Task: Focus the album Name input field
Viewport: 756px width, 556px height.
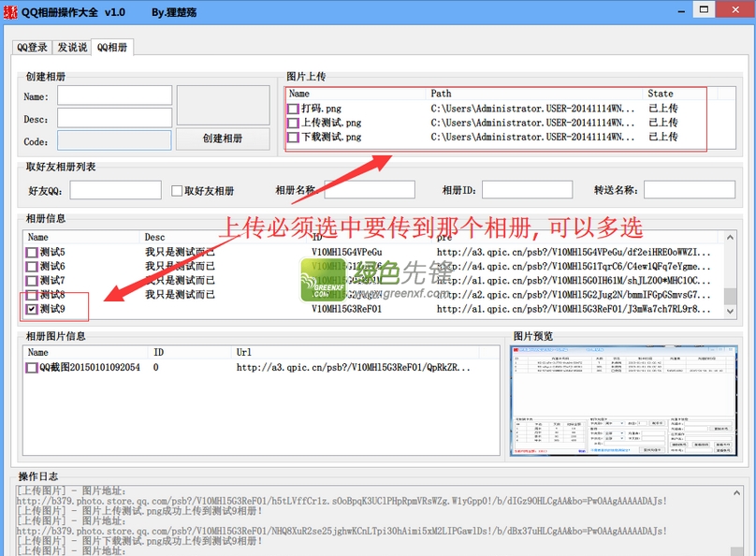Action: pos(115,95)
